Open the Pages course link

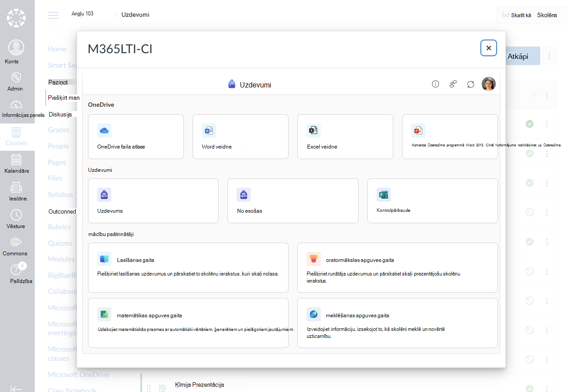point(57,163)
